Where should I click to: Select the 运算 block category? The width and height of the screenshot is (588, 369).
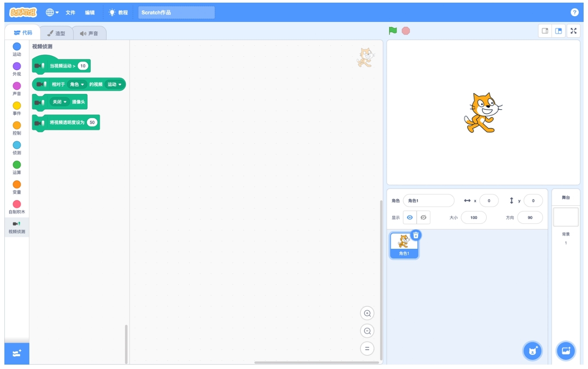pos(17,168)
